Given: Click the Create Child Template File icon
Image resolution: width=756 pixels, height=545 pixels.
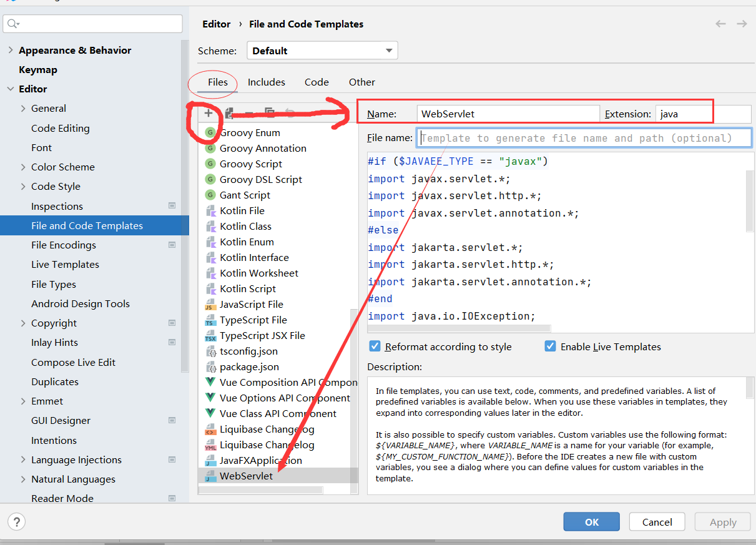Looking at the screenshot, I should tap(229, 113).
